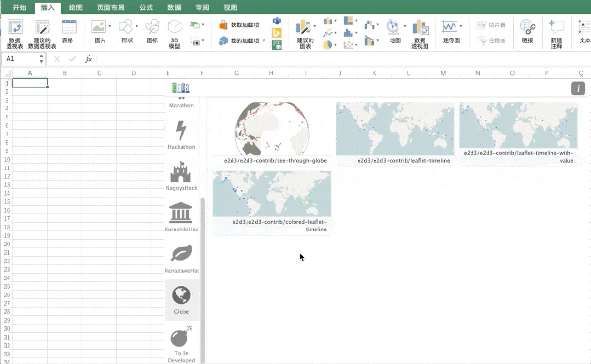This screenshot has height=364, width=591.
Task: Choose the KurashikiHack category
Action: (181, 217)
